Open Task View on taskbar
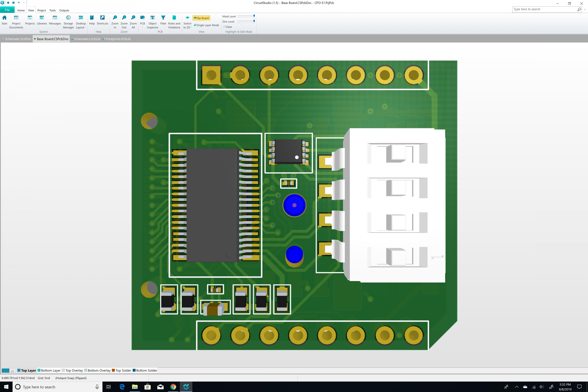This screenshot has width=588, height=392. coord(109,387)
